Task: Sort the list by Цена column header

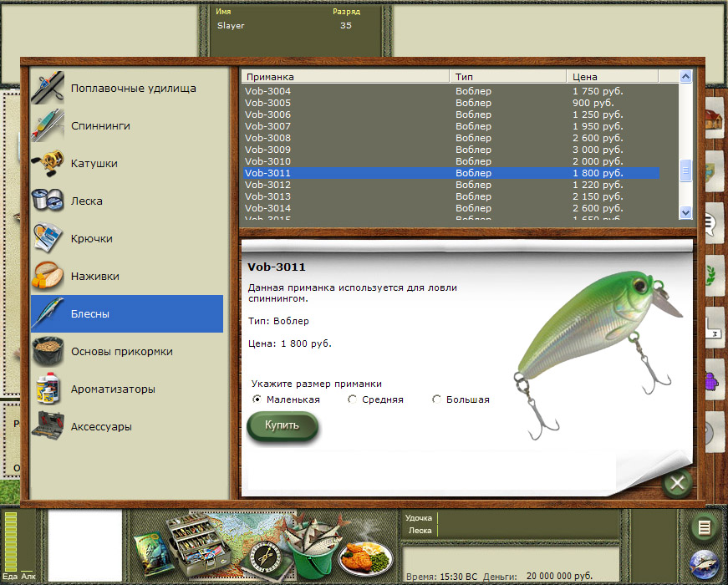Action: point(612,77)
